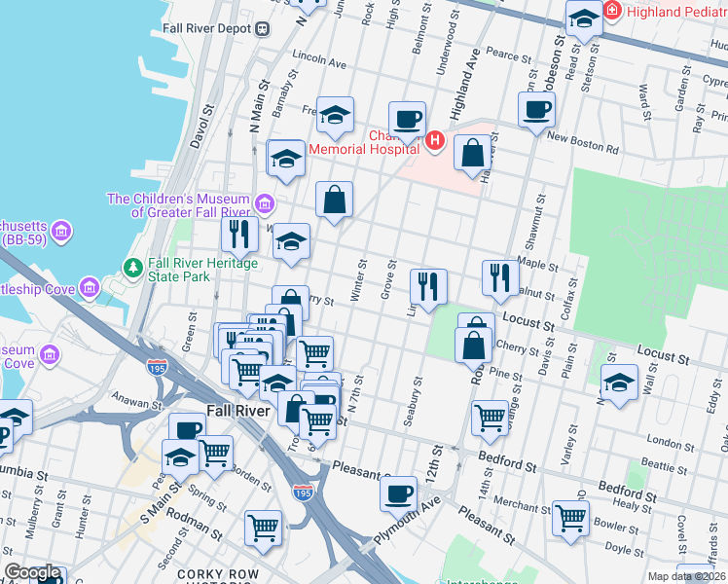728x584 pixels.
Task: Open the Highland Pediatrics medical marker
Action: point(613,10)
